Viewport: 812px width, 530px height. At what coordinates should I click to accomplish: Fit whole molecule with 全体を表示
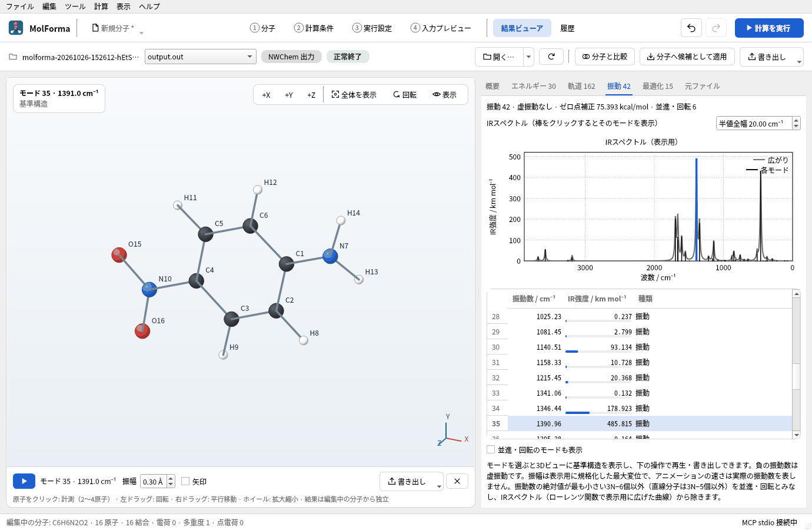pyautogui.click(x=354, y=95)
